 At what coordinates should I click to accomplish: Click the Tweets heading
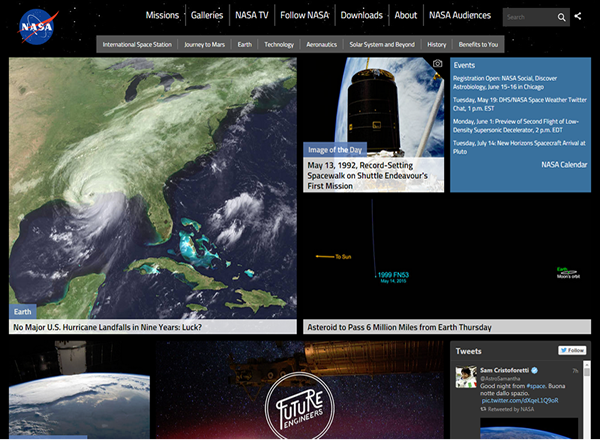point(468,351)
